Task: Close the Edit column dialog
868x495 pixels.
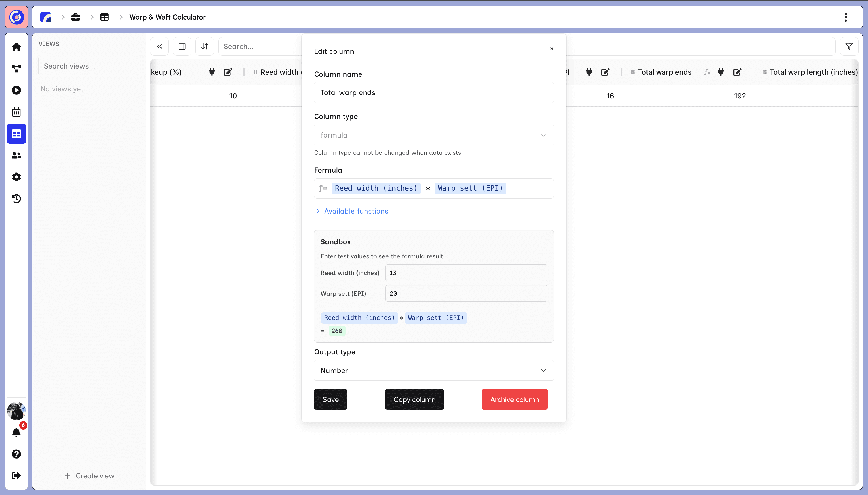Action: pyautogui.click(x=552, y=49)
